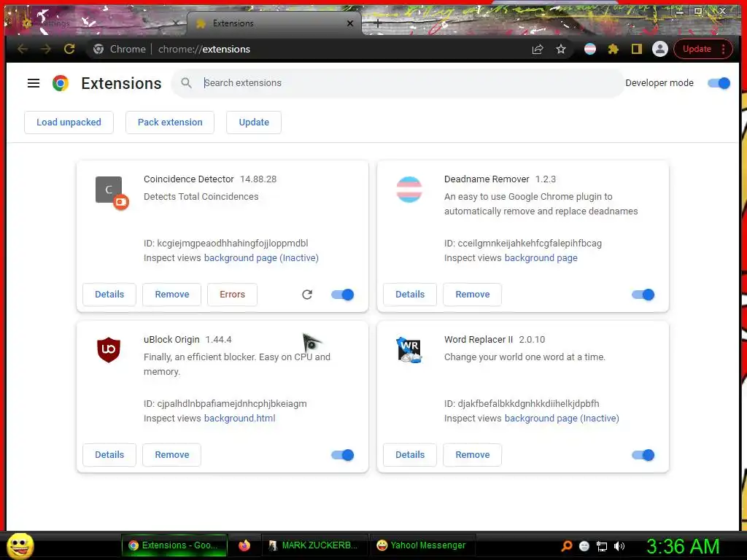Click the Word Replacer II ID text

tap(522, 404)
